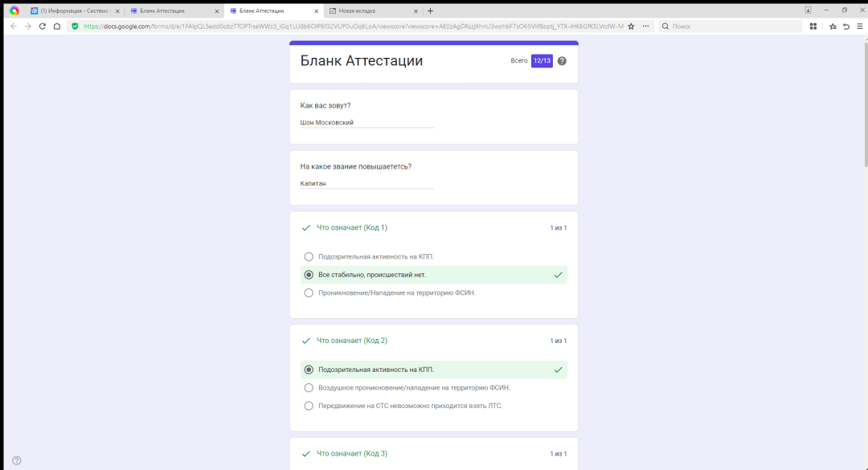Click the 1 из 1 score for Код 2

click(558, 341)
